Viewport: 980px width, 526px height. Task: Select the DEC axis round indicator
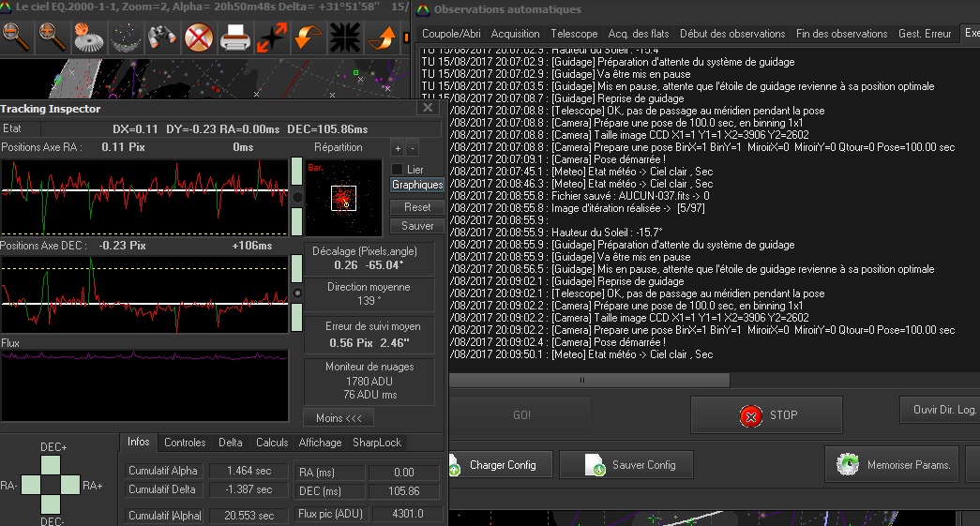(x=297, y=293)
